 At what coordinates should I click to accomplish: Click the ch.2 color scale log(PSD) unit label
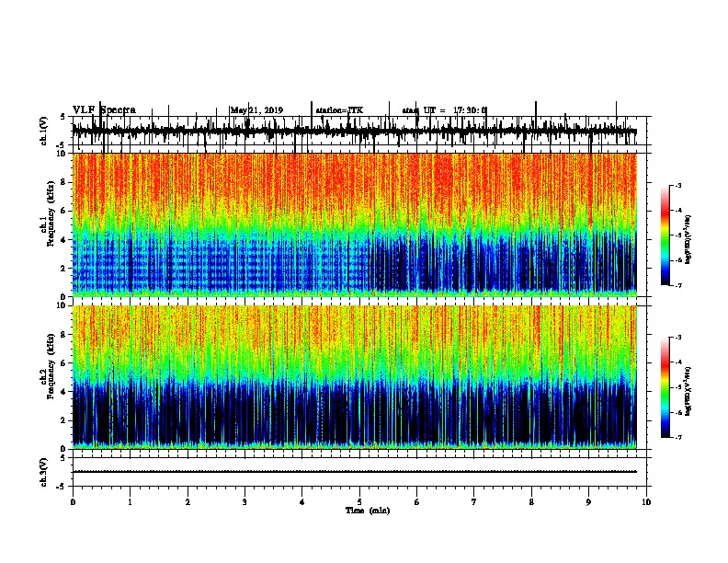688,391
